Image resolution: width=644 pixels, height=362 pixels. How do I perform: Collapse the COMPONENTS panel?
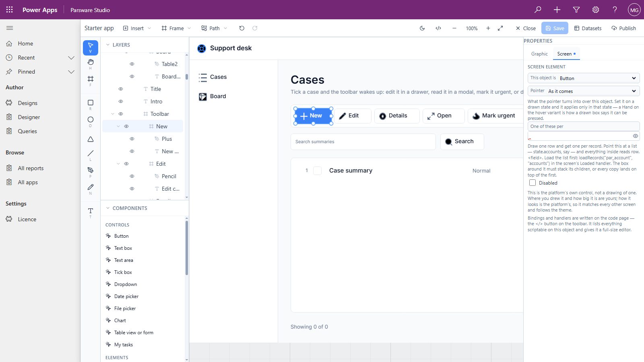pos(108,208)
